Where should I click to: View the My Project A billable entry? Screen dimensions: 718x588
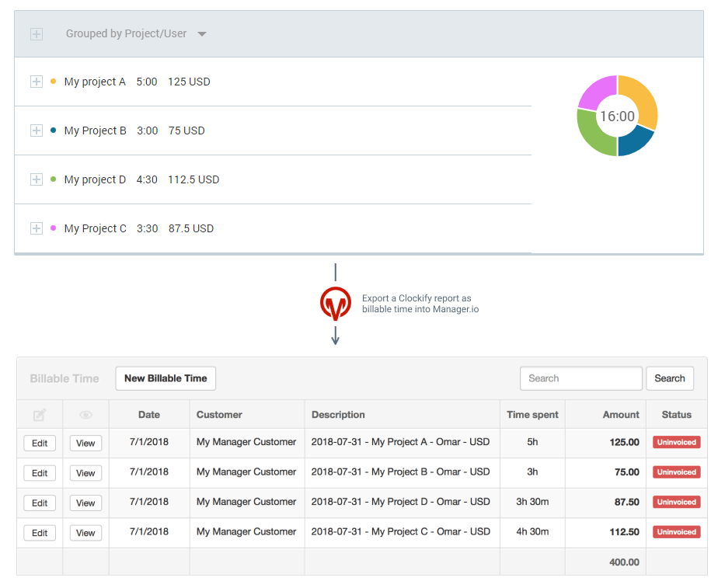(x=85, y=443)
